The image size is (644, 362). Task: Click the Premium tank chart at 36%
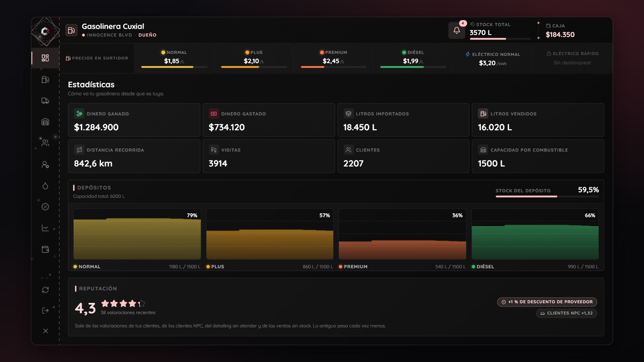click(x=402, y=234)
